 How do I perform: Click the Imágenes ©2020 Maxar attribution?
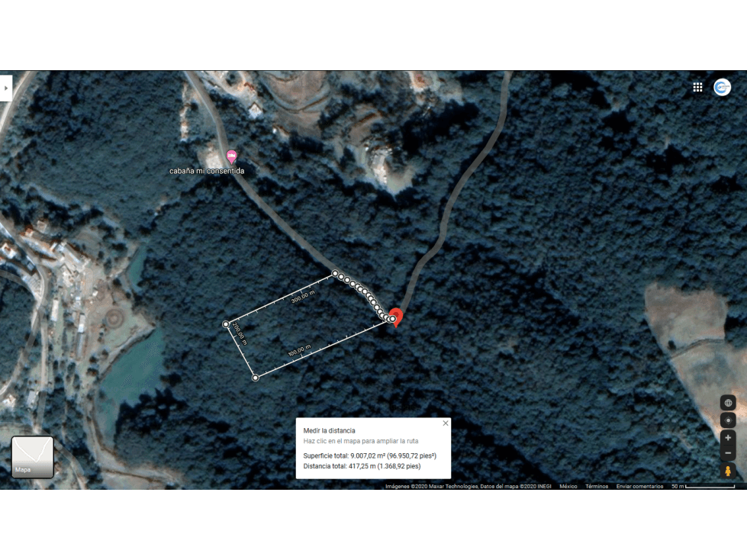coord(468,486)
